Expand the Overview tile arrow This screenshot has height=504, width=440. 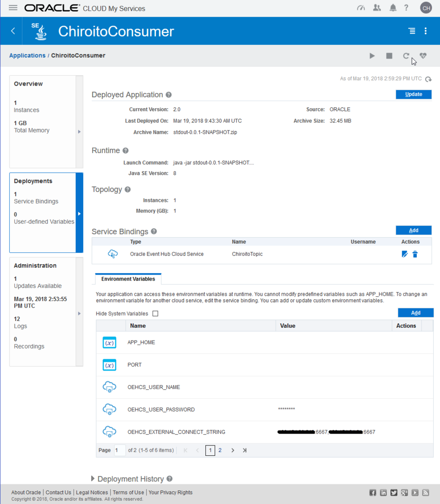pyautogui.click(x=79, y=131)
